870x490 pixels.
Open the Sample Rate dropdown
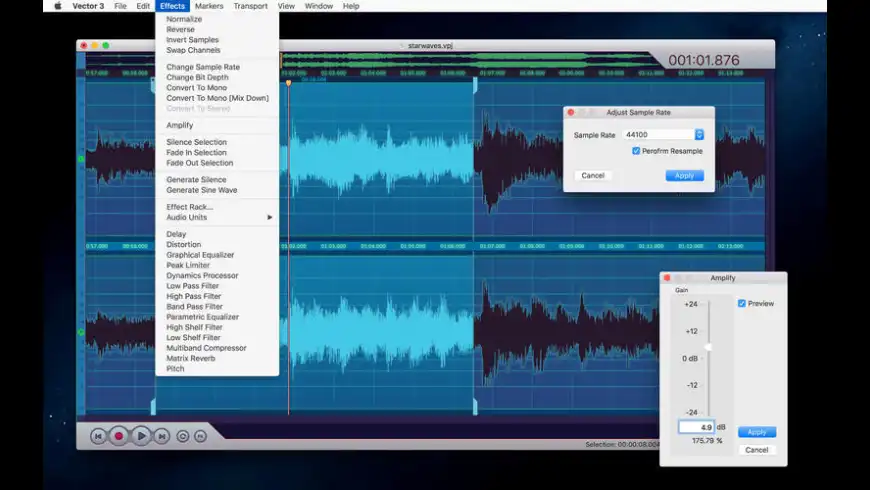pos(699,134)
